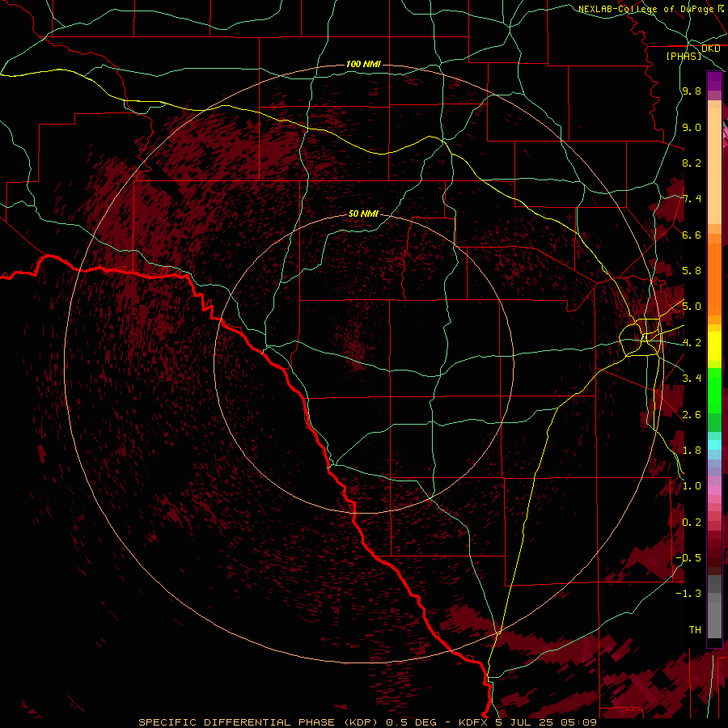Viewport: 728px width, 728px height.
Task: Pick the orange segment of the color bar
Action: tap(714, 278)
